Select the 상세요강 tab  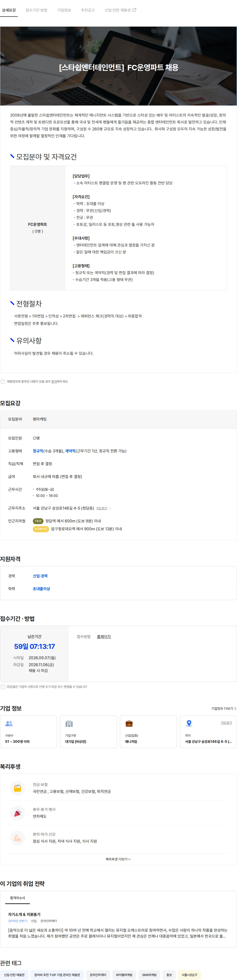9,10
